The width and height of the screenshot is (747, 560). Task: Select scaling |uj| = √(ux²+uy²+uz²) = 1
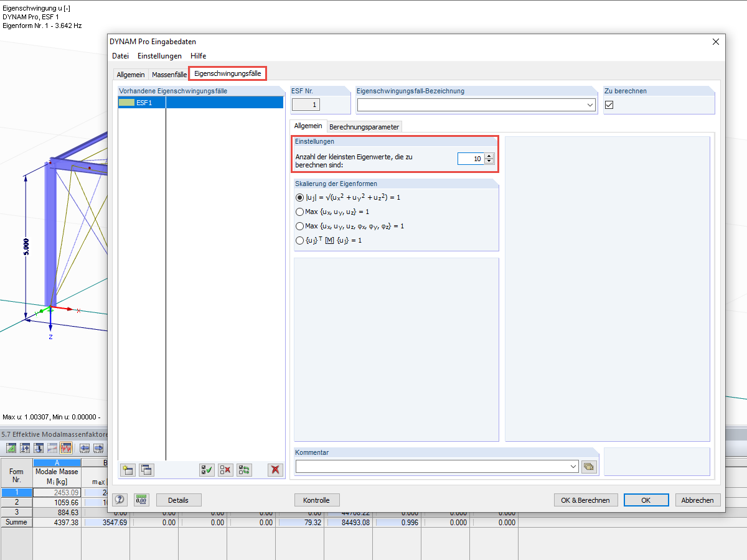(x=300, y=197)
